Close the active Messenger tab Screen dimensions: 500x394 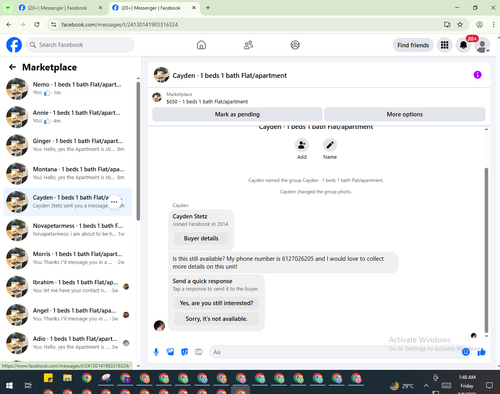(194, 8)
